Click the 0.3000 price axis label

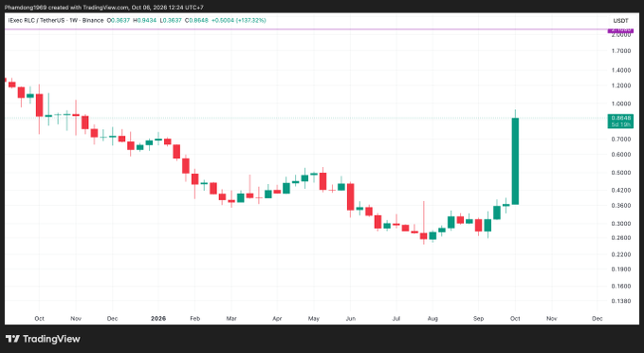[620, 224]
